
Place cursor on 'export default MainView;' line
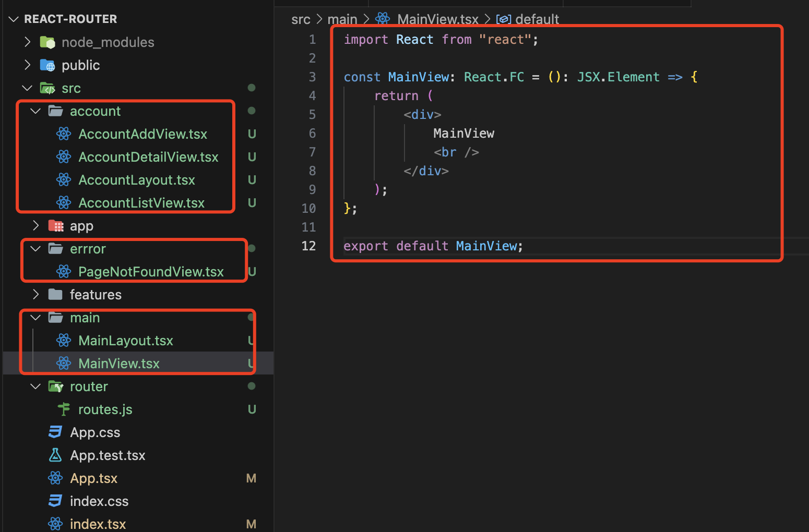433,246
